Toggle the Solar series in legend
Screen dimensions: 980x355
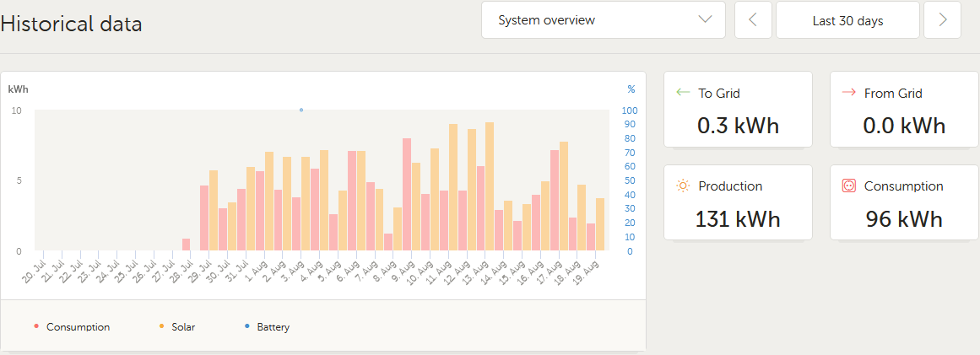click(182, 327)
